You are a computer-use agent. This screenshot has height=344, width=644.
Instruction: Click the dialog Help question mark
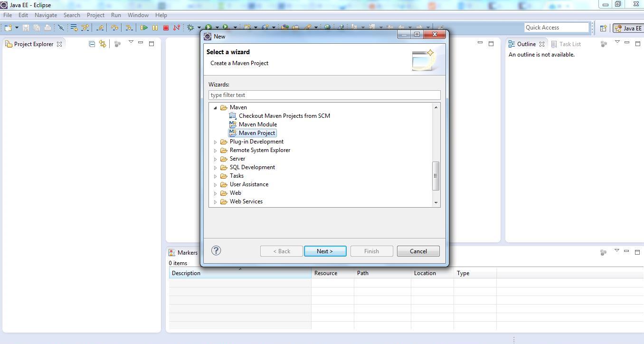216,250
